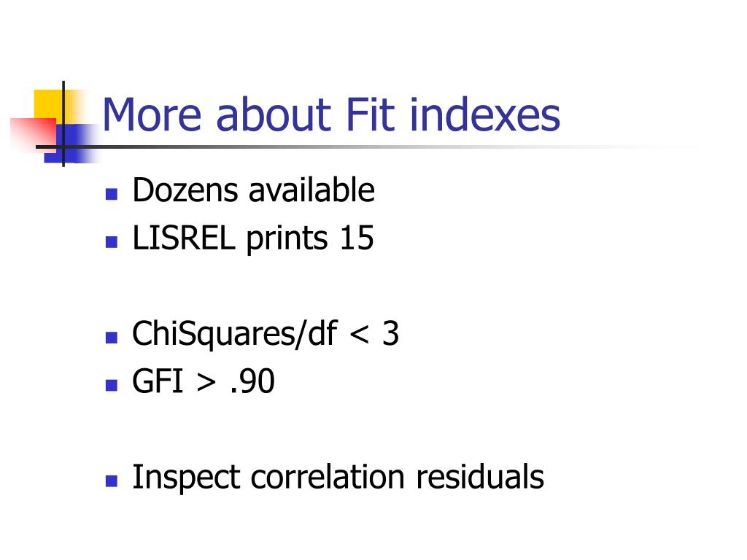Select the 'Dozens available' bullet text
This screenshot has width=747, height=560.
click(x=253, y=190)
